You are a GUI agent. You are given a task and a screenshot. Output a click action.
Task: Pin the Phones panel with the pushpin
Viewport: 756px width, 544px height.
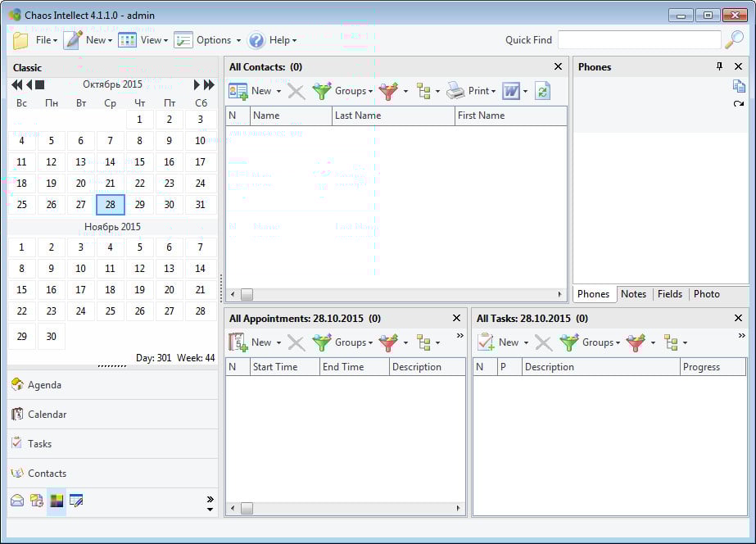click(719, 66)
